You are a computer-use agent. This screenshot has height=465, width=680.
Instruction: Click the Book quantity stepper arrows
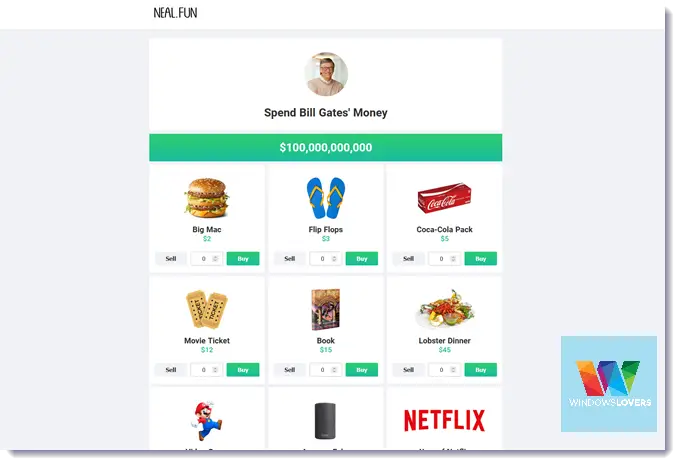point(334,370)
